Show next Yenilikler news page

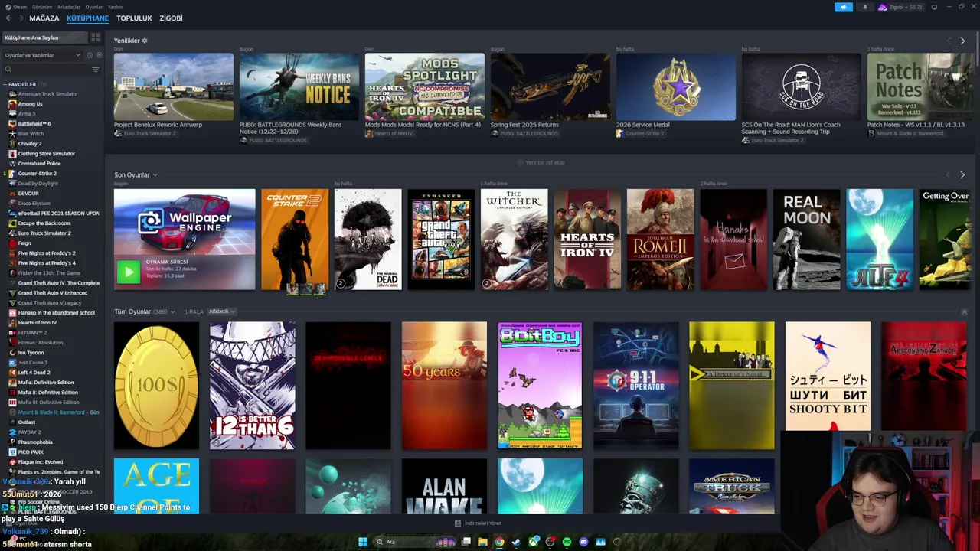pos(962,41)
